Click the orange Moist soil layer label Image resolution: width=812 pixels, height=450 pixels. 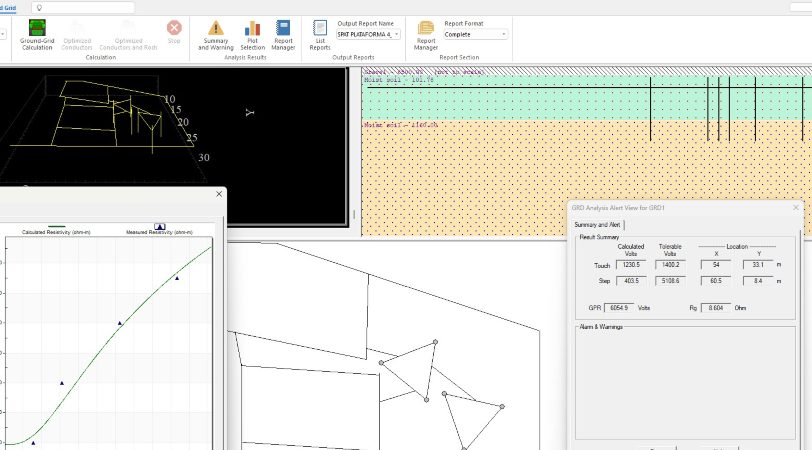tap(401, 125)
